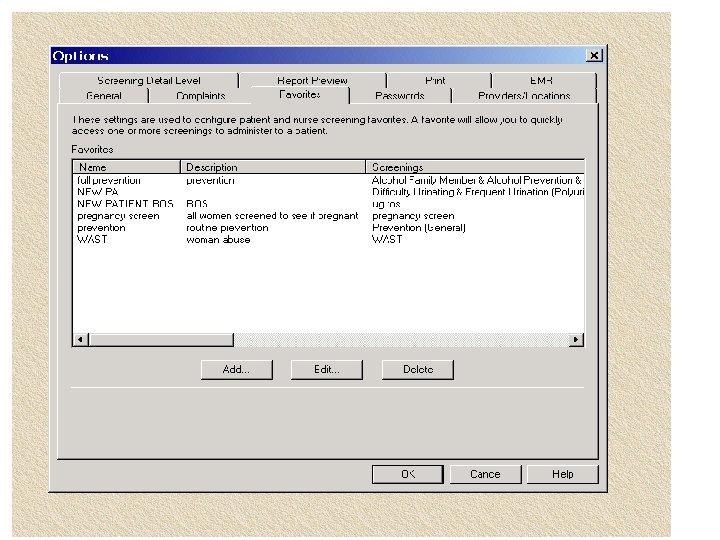Image resolution: width=720 pixels, height=540 pixels.
Task: Click 'all women screened to see if pregnant'
Action: click(x=272, y=216)
